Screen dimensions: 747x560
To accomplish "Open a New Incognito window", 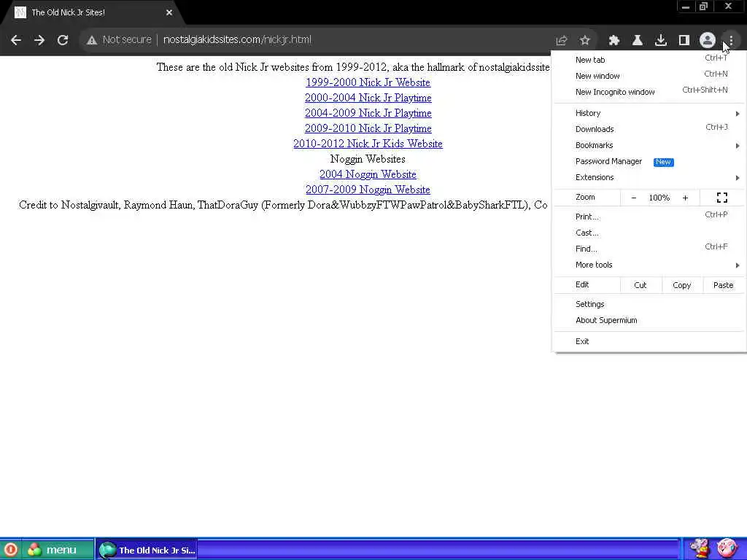I will pos(649,92).
